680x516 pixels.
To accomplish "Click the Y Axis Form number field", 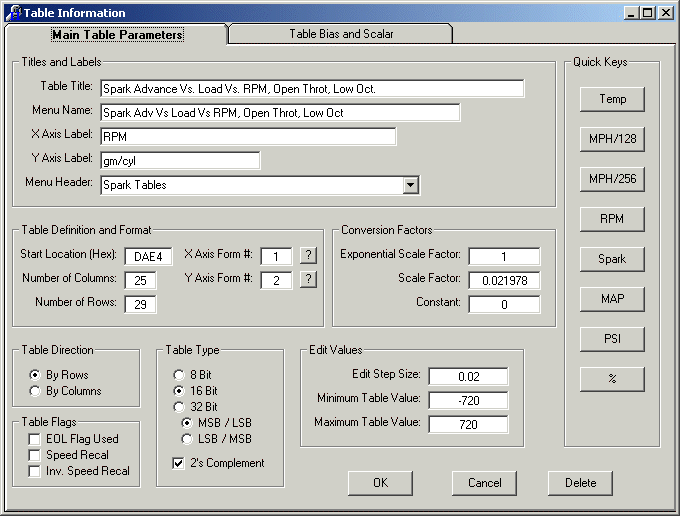I will coord(276,280).
